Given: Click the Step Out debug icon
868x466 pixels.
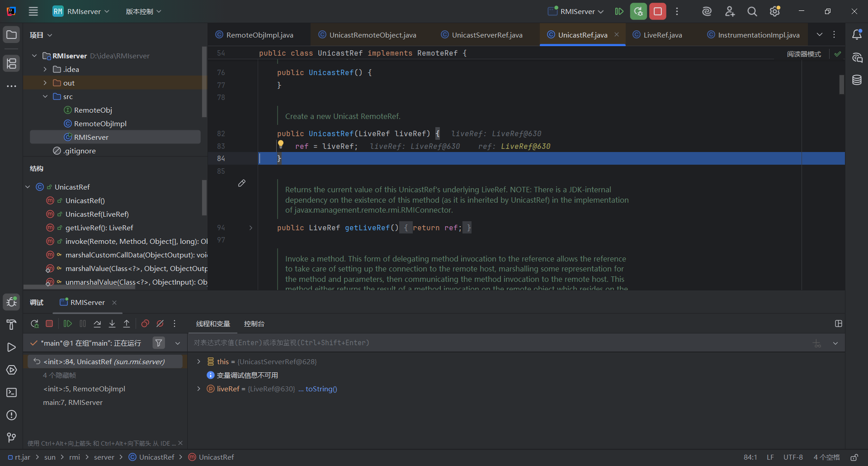Looking at the screenshot, I should [x=127, y=323].
